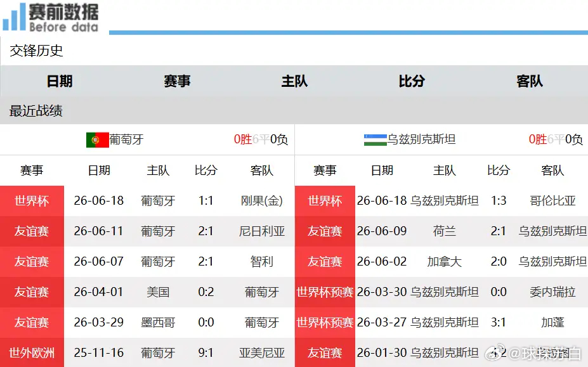This screenshot has height=367, width=588.
Task: Select the date 26-06-09
Action: (x=382, y=231)
